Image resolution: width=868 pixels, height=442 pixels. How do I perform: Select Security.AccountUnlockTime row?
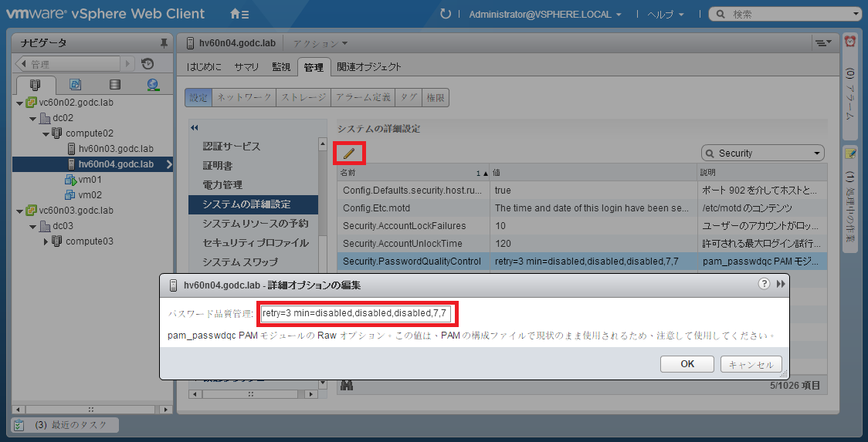point(581,244)
